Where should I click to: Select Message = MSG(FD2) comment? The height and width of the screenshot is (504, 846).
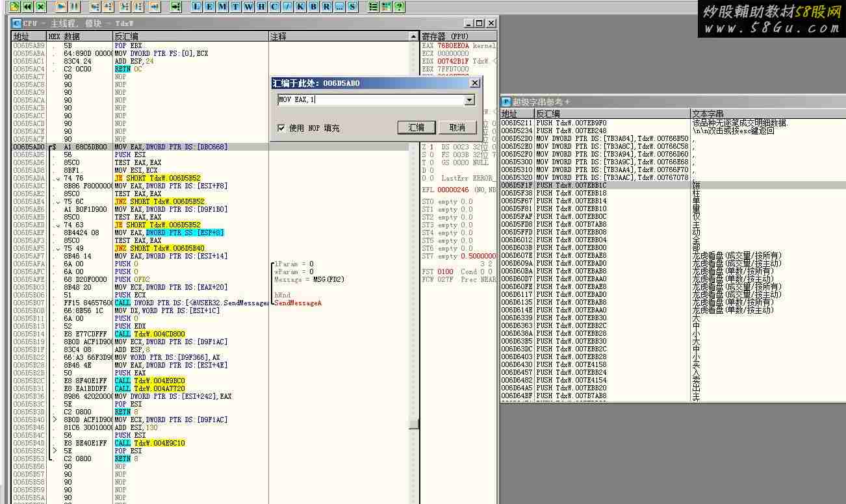pyautogui.click(x=309, y=280)
